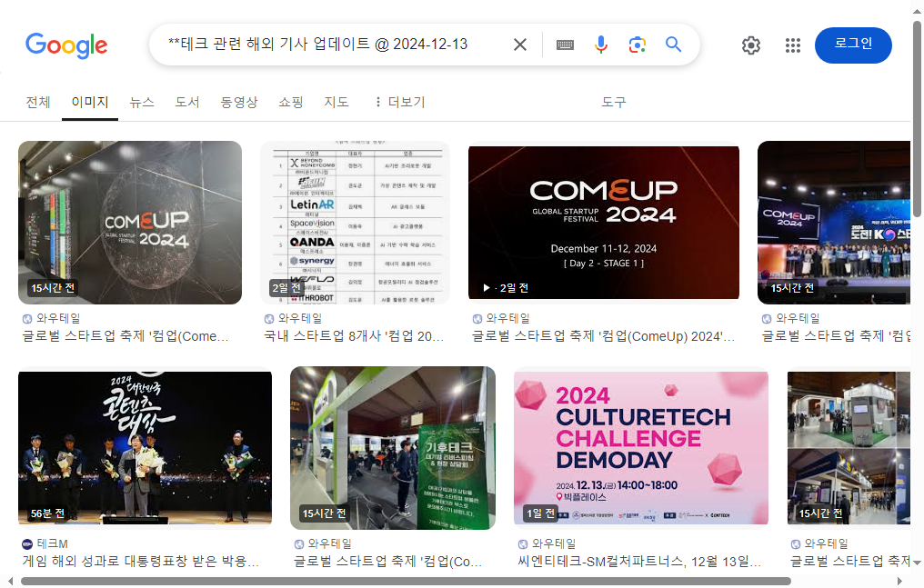Open title '게임 해외 성과로 대통령표창 받은 박용...'
Screen dimensions: 924x588
pos(140,562)
